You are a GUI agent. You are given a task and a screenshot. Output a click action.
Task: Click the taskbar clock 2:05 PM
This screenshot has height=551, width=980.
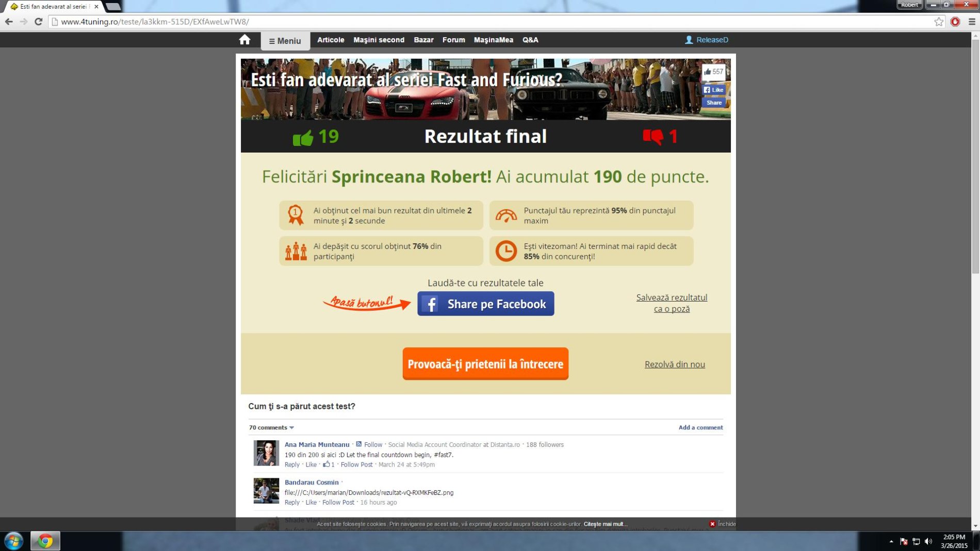click(954, 541)
